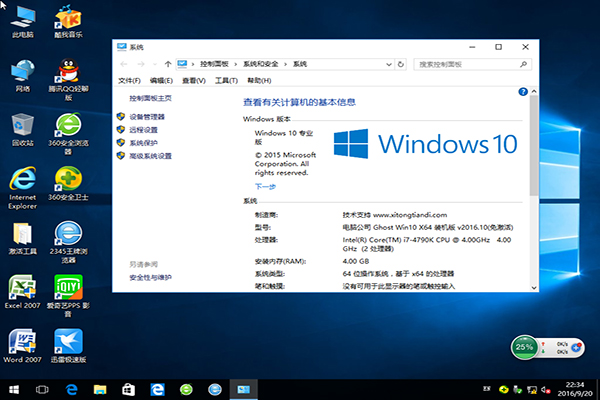
Task: Open the Word 2007 desktop shortcut
Action: click(23, 346)
